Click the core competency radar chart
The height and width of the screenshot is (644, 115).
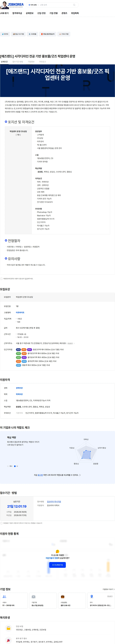86,451
